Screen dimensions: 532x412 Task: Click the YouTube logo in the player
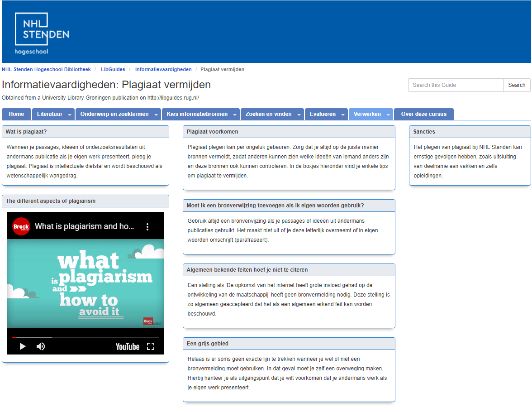click(127, 346)
